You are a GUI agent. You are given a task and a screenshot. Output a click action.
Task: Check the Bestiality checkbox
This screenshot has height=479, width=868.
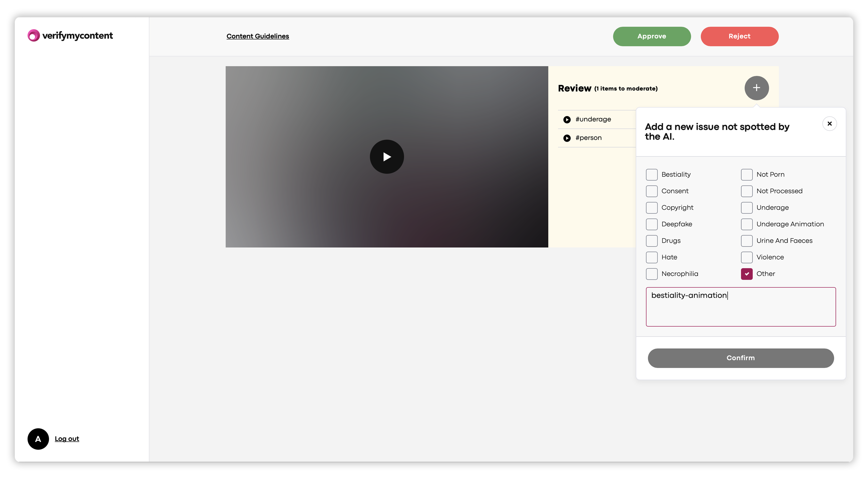coord(651,174)
